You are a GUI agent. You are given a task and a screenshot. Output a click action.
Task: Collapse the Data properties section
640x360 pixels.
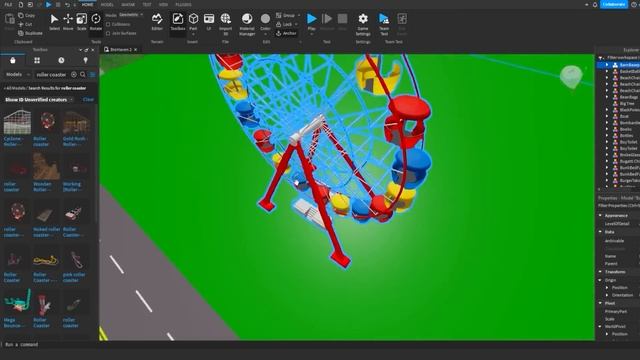pyautogui.click(x=600, y=232)
